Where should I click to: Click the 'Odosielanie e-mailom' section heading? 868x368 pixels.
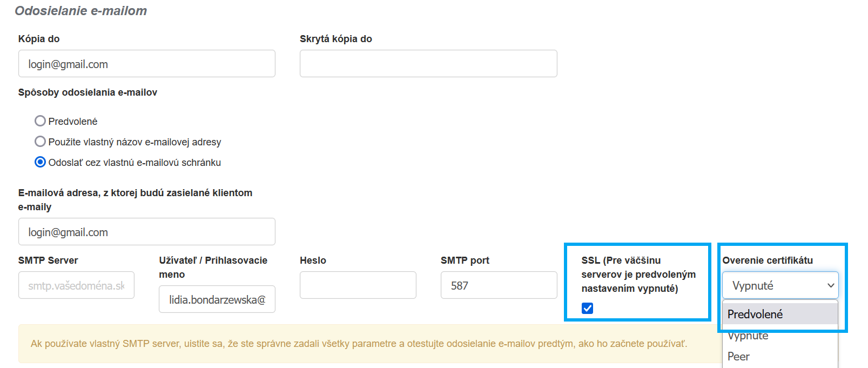(81, 11)
